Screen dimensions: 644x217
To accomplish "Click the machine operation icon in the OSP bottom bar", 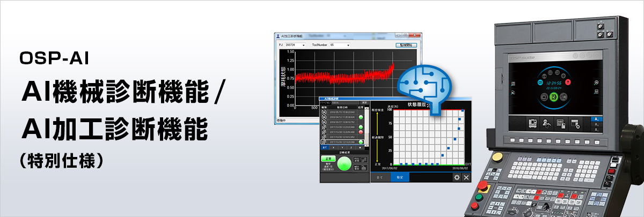I will point(532,123).
